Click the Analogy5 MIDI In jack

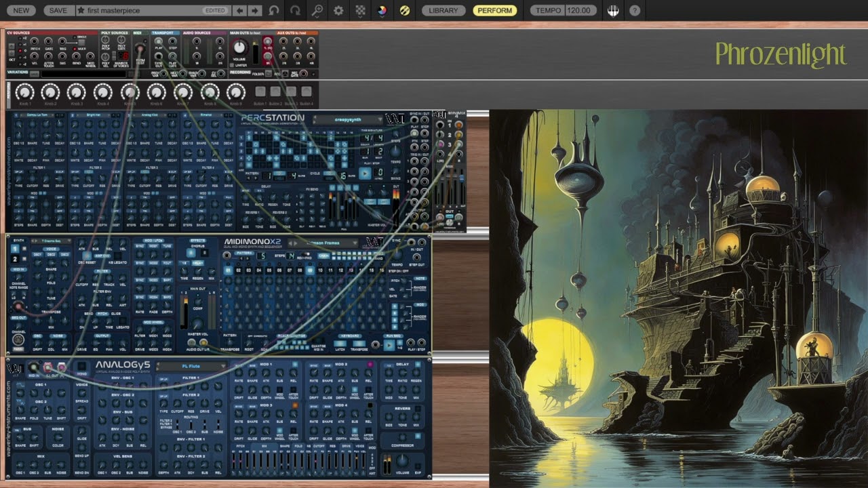point(33,368)
